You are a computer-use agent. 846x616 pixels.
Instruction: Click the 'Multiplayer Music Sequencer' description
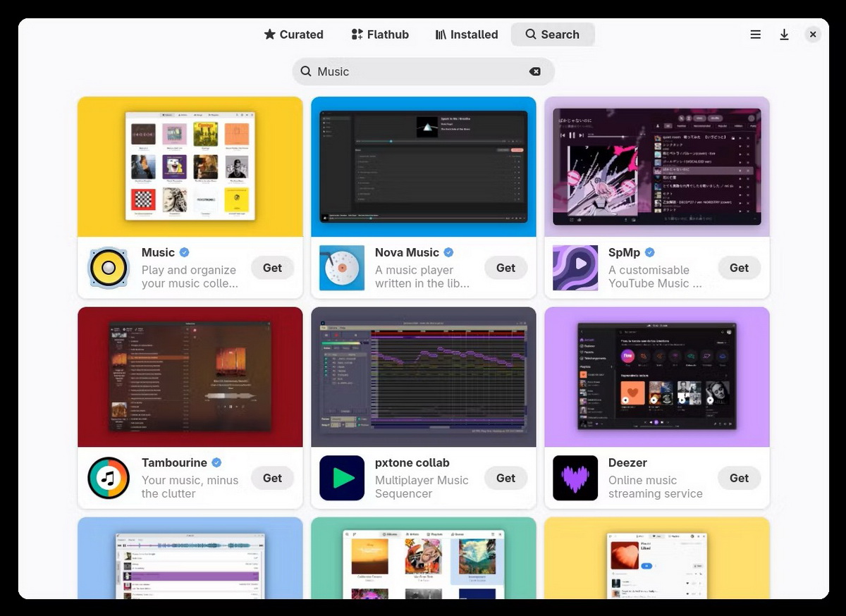click(x=422, y=487)
